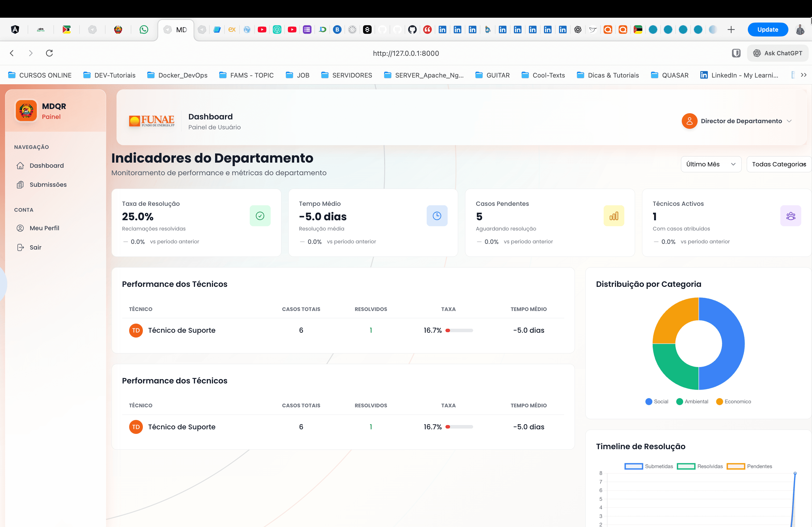Click the shield icon beside Ask ChatGPT
The height and width of the screenshot is (527, 812).
tap(736, 53)
